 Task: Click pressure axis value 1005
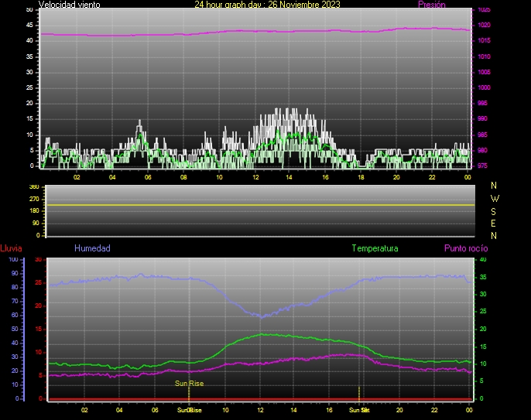click(x=484, y=72)
